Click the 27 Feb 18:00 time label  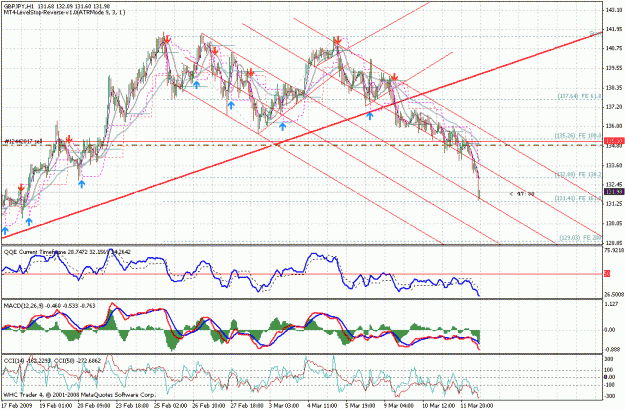click(245, 406)
